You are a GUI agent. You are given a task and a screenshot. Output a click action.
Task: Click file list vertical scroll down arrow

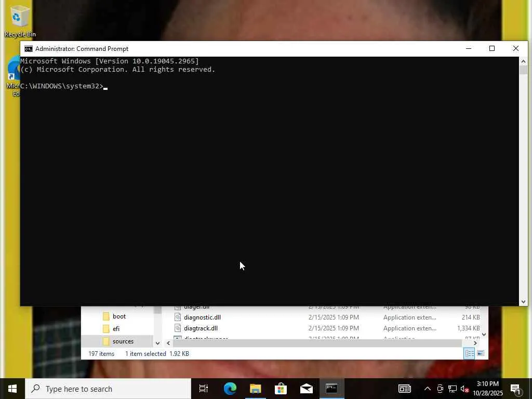[x=484, y=335]
